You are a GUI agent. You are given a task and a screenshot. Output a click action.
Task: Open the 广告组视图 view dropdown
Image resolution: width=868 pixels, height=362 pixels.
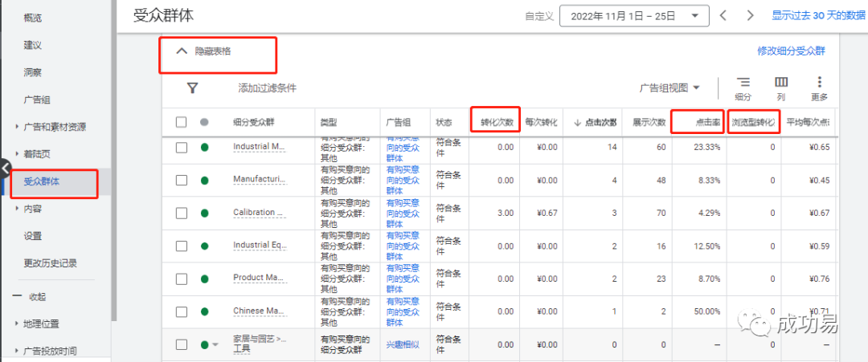(669, 87)
